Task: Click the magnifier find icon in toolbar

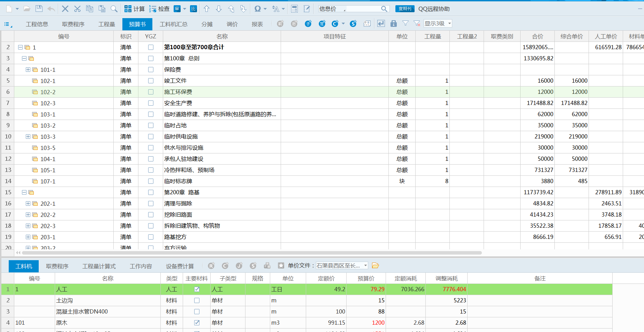Action: pyautogui.click(x=114, y=9)
